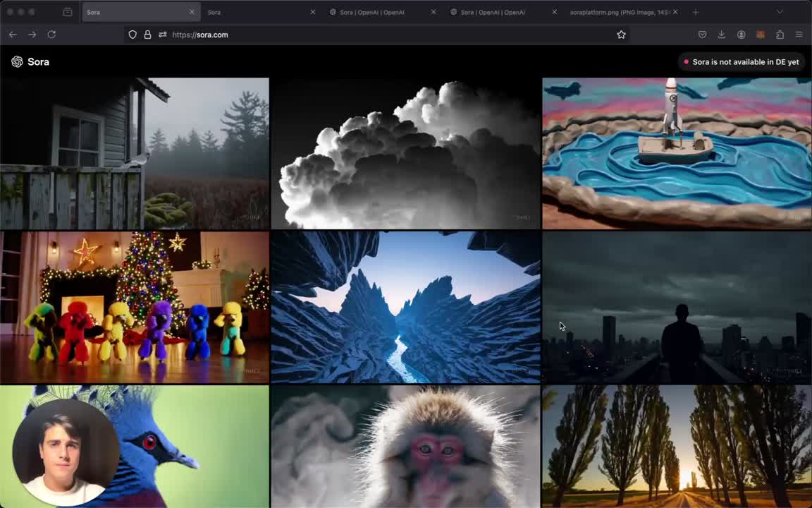This screenshot has width=812, height=508.
Task: Save page to Pocket
Action: pos(702,35)
